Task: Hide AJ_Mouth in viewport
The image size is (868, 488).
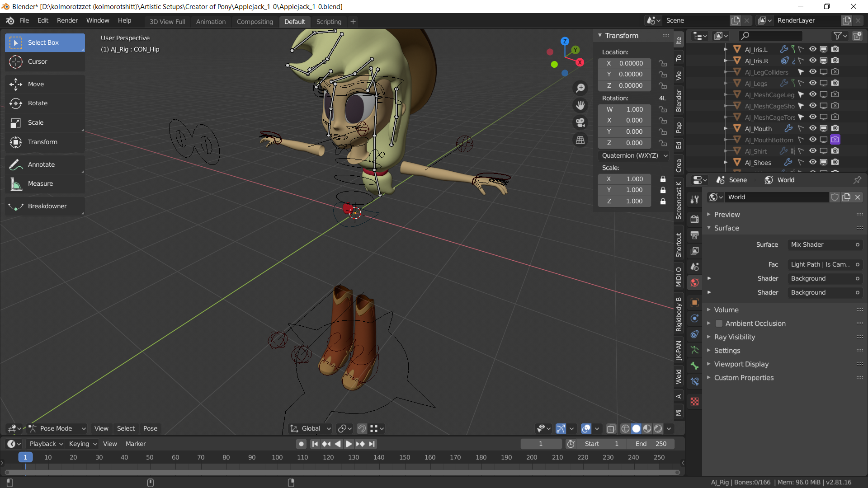Action: point(812,128)
